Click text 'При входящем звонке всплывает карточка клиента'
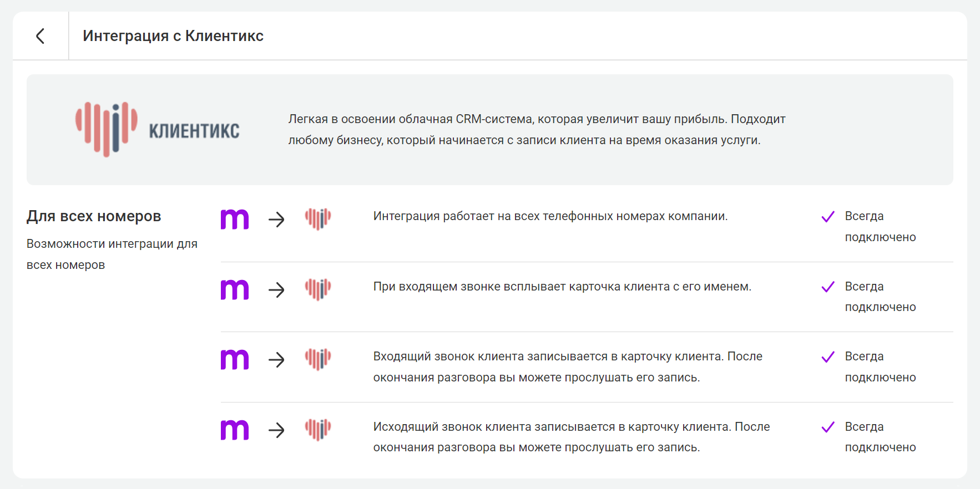The width and height of the screenshot is (980, 489). (x=562, y=287)
